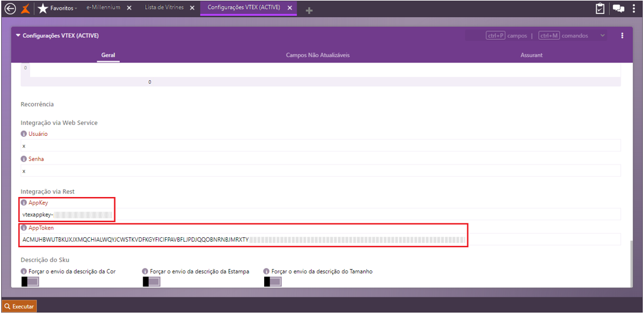Click info icon for descrição do Tamanho

tap(266, 272)
